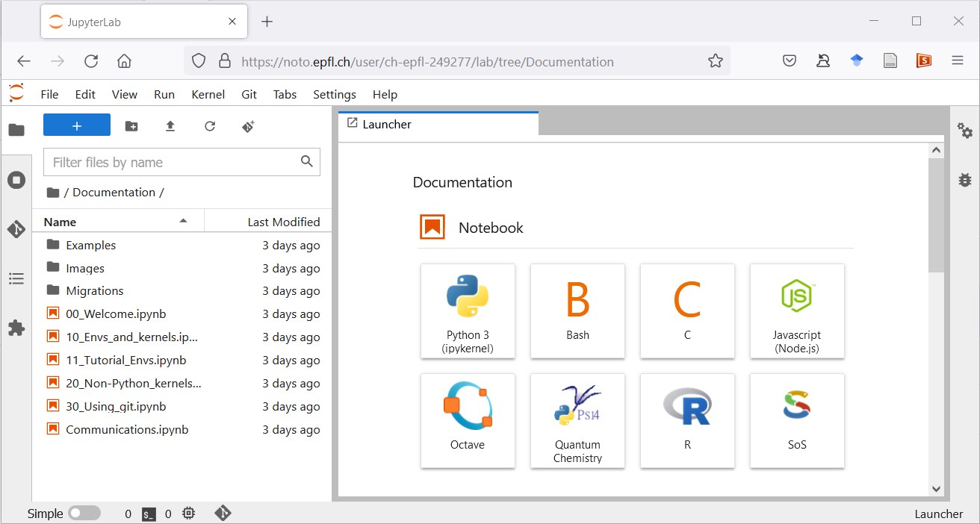Open the Kernel menu
This screenshot has height=524, width=980.
coord(208,94)
